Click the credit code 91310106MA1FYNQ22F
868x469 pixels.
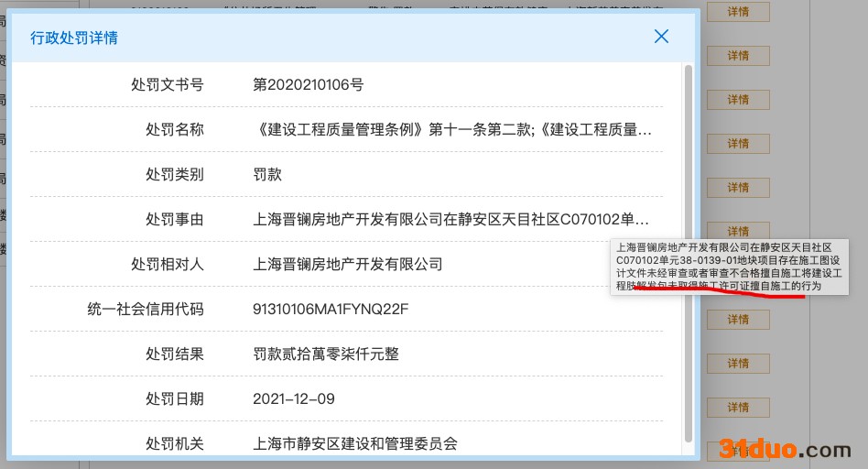(331, 309)
